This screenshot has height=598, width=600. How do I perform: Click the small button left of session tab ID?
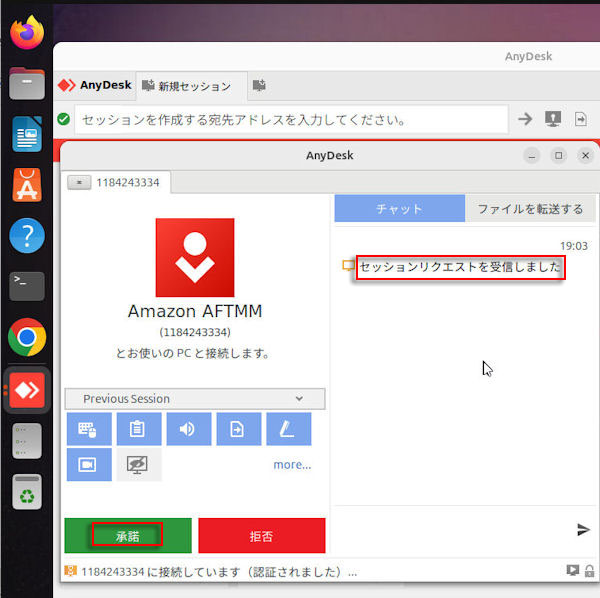79,182
